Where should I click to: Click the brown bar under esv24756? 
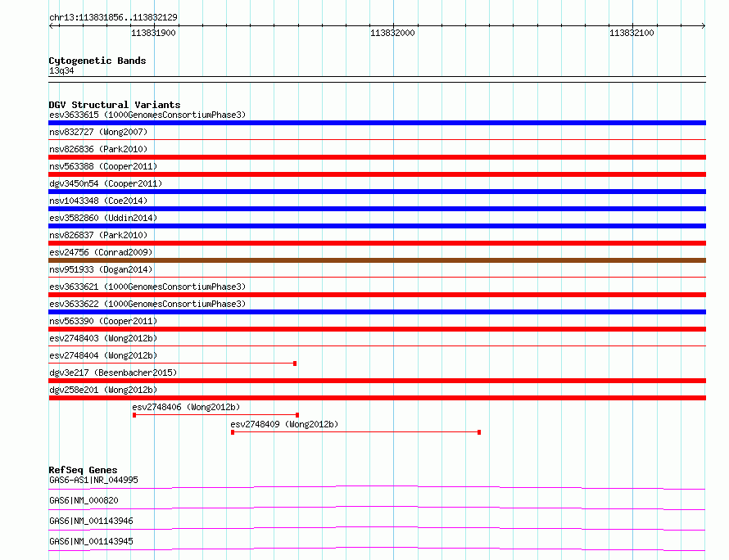pyautogui.click(x=377, y=260)
